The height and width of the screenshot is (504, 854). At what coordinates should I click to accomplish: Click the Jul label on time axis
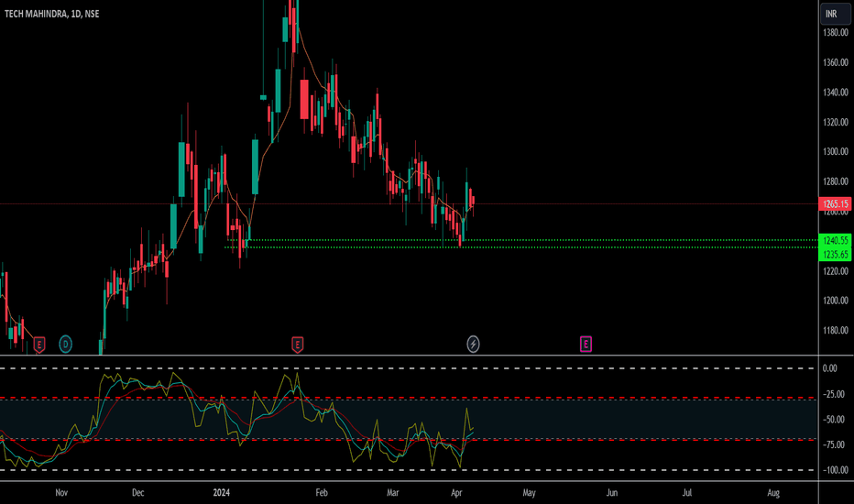point(687,493)
